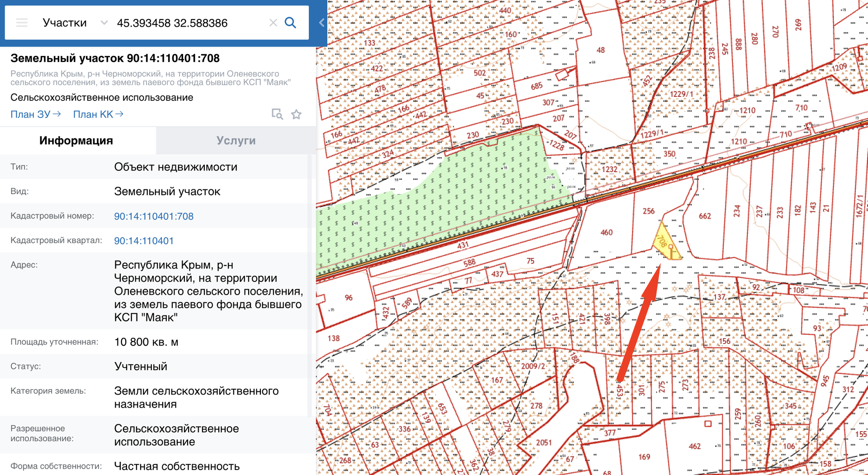Open the План КК link
This screenshot has height=475, width=868.
pos(98,114)
